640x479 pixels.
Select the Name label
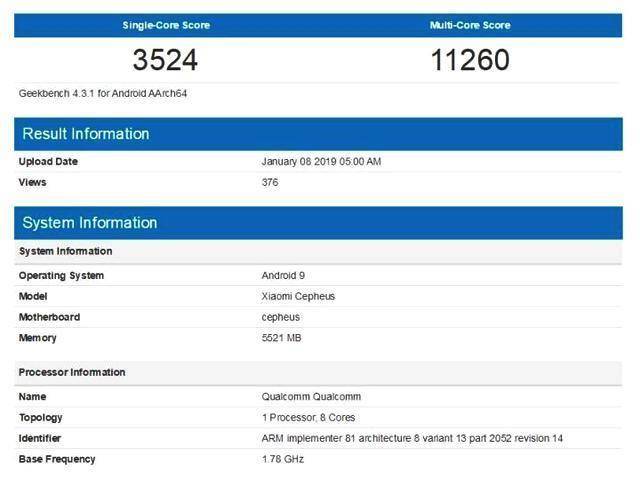pyautogui.click(x=32, y=397)
